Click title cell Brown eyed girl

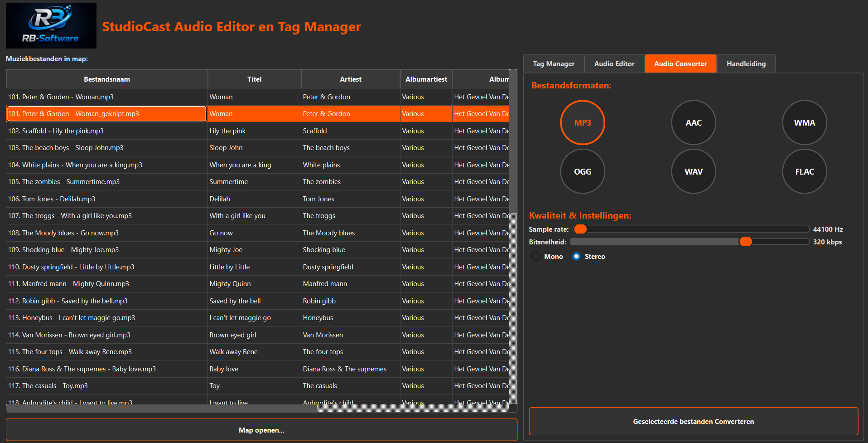254,335
